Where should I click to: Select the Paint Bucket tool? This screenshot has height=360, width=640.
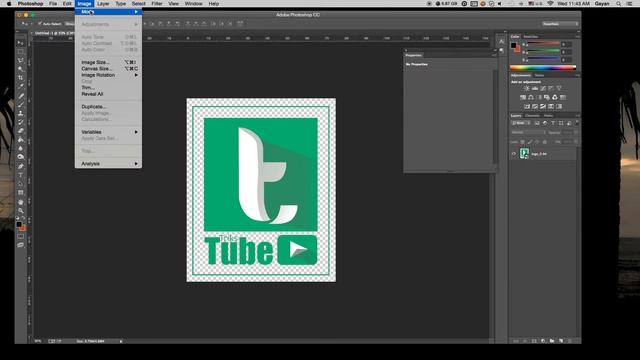point(20,140)
